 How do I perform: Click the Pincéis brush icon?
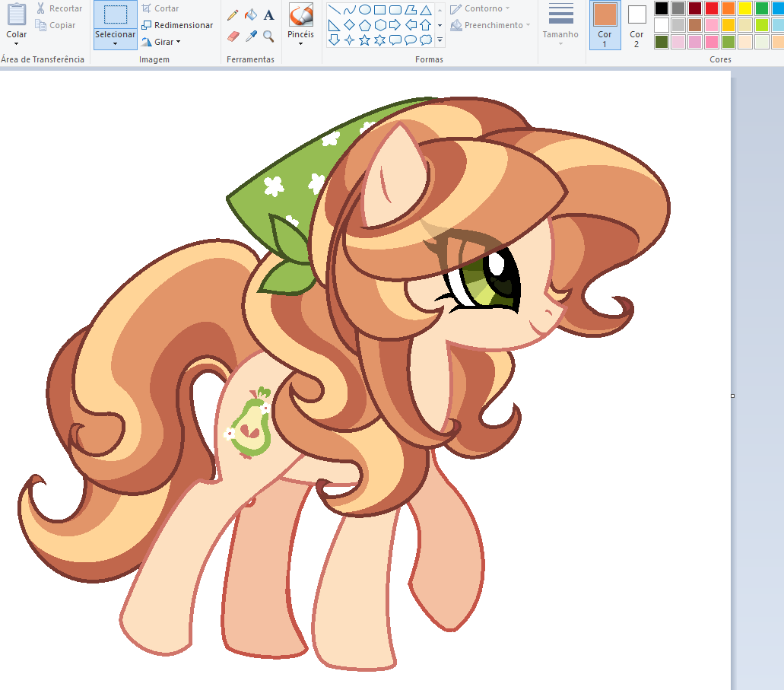[301, 15]
